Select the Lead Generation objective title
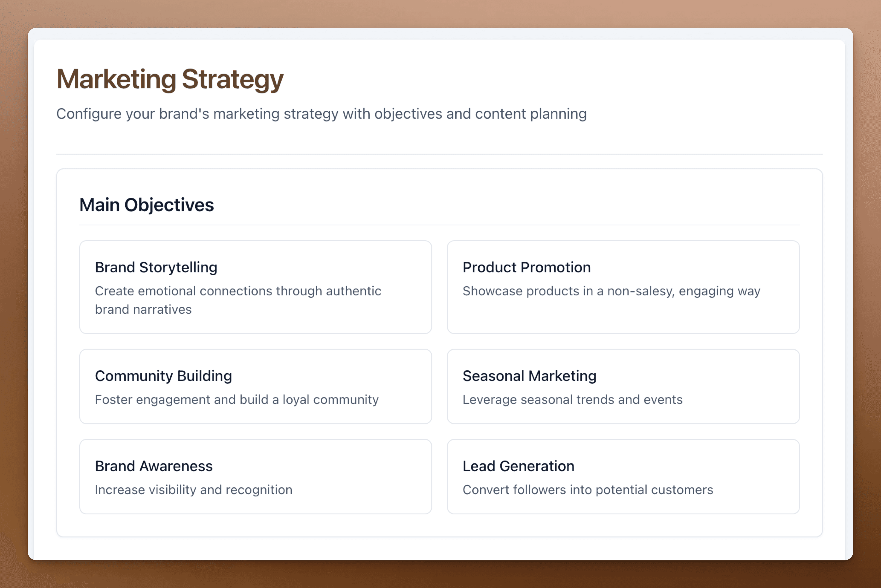The image size is (881, 588). [518, 466]
